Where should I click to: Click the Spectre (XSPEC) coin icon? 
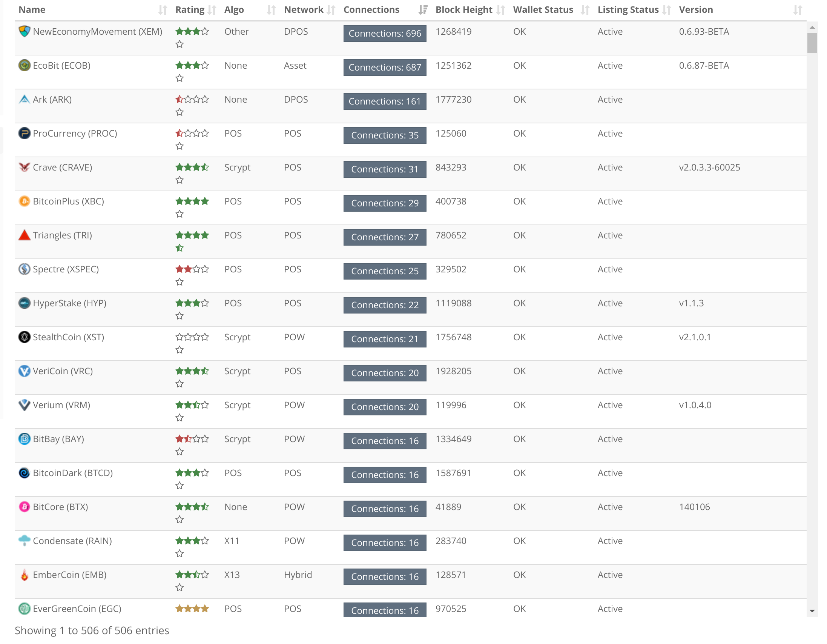click(x=24, y=269)
